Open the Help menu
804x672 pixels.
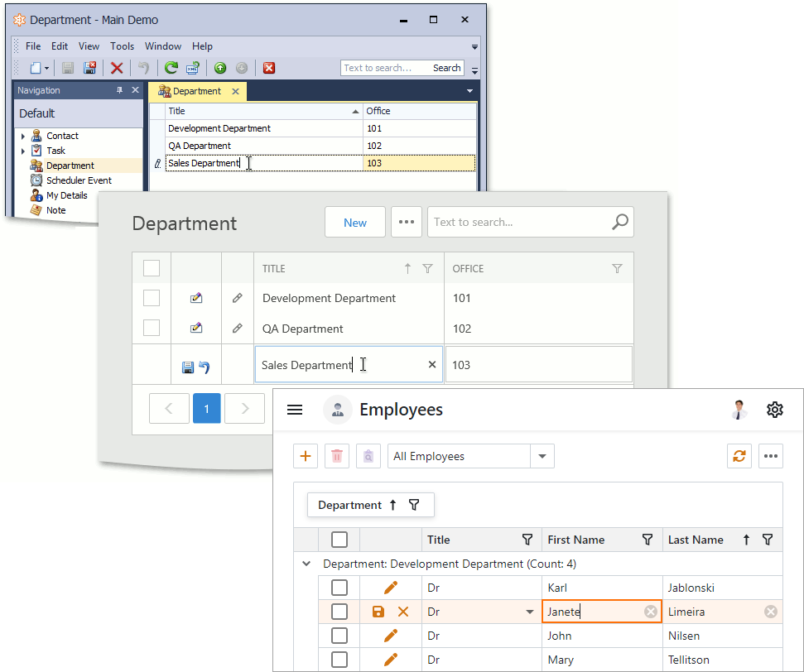click(202, 46)
